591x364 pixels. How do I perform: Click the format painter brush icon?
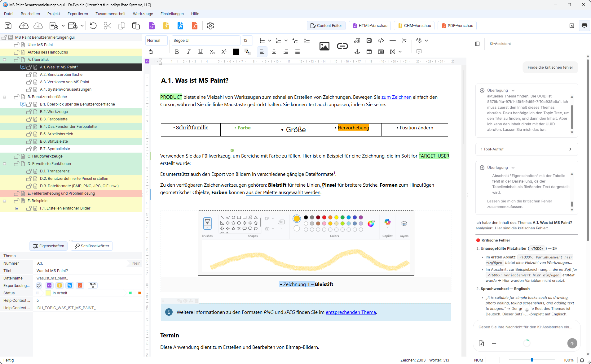point(151,52)
